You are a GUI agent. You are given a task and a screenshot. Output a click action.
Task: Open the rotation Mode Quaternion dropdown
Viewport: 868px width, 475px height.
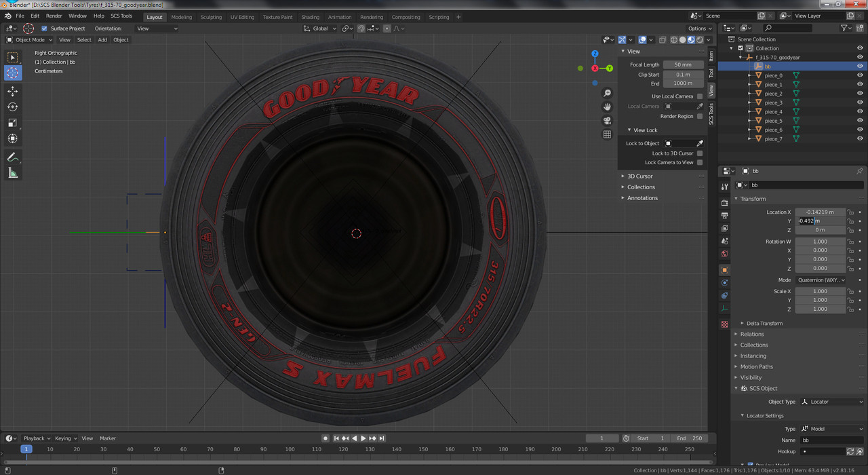coord(821,280)
